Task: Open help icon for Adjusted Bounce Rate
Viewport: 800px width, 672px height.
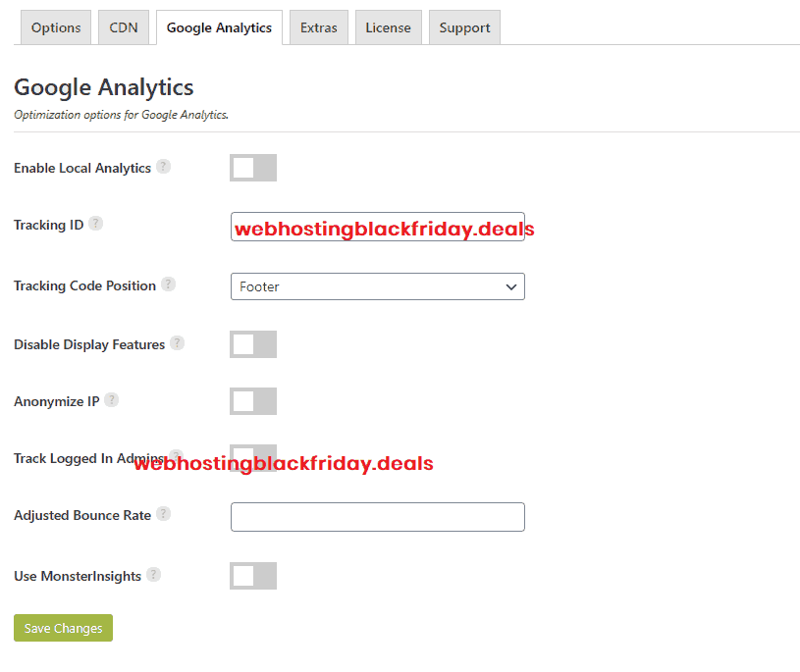Action: [x=163, y=513]
